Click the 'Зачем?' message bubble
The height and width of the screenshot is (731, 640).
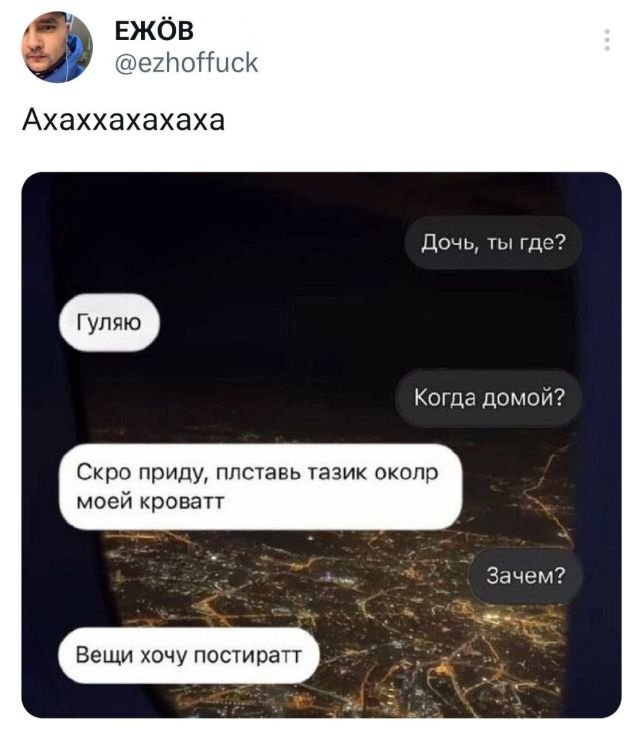(x=525, y=575)
